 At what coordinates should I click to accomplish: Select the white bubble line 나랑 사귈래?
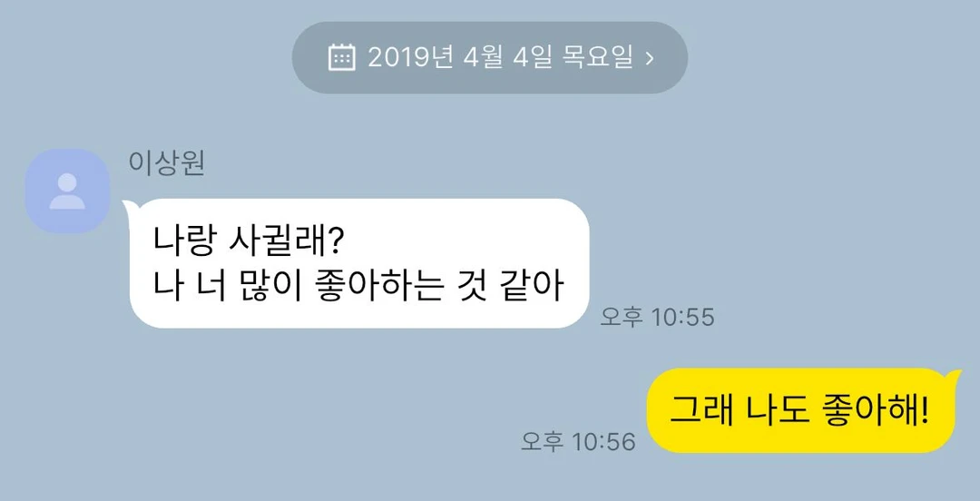point(246,242)
